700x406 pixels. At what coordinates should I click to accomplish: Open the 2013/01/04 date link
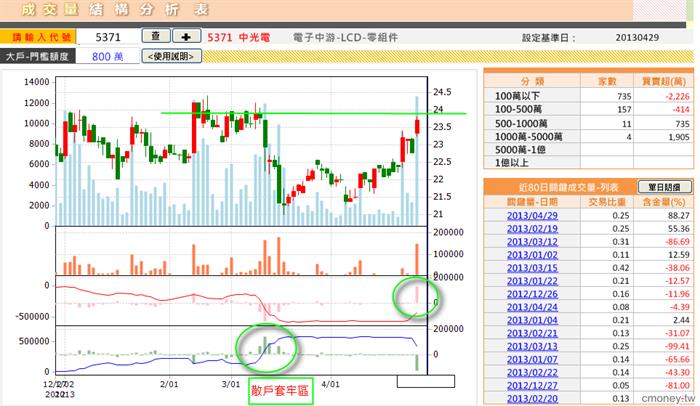click(532, 320)
